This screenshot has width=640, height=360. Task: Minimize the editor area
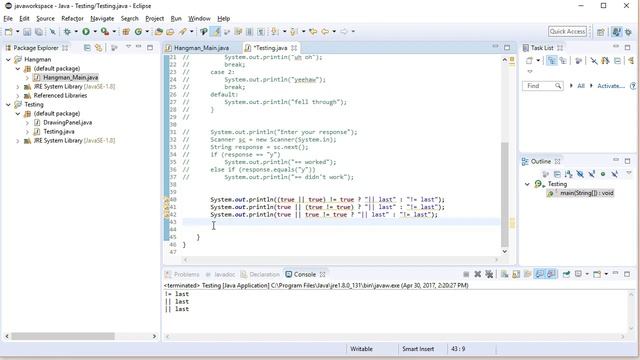[495, 47]
